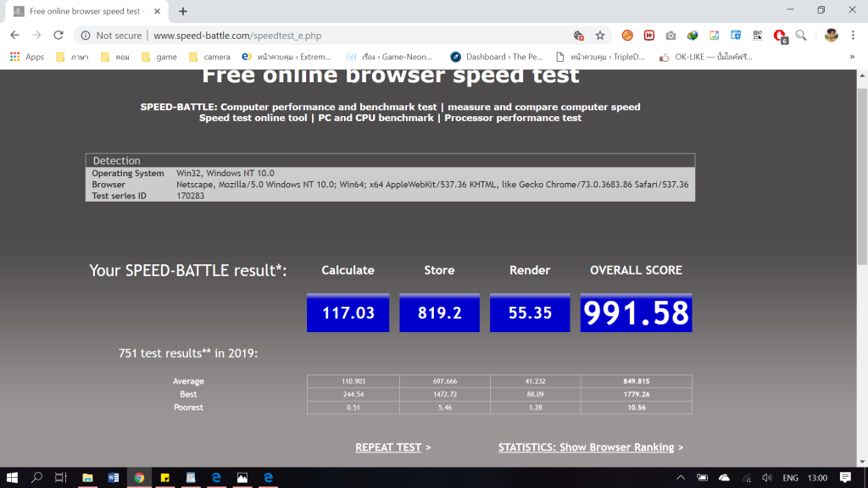Click the Render score 55.35 box
This screenshot has height=488, width=868.
click(x=530, y=313)
